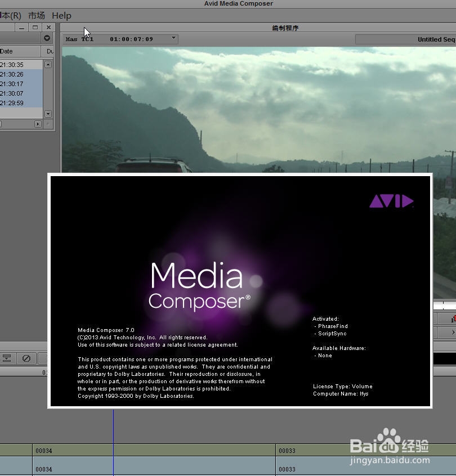The height and width of the screenshot is (476, 456).
Task: Open the Help menu
Action: [61, 16]
